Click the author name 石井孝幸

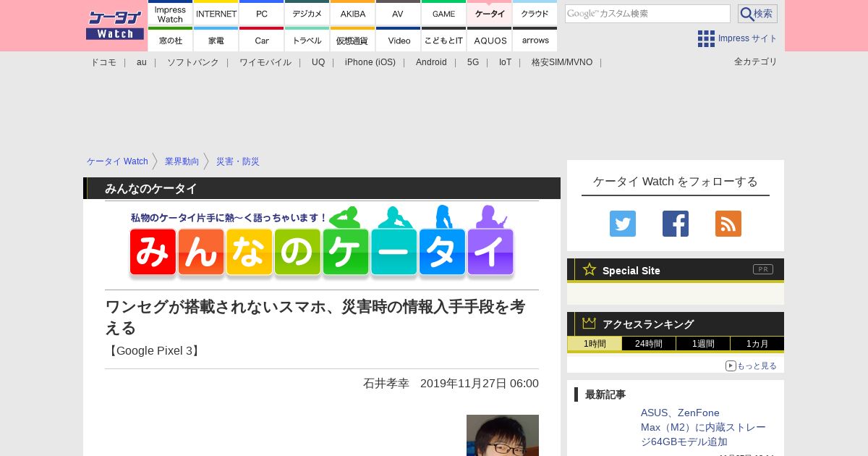(386, 383)
